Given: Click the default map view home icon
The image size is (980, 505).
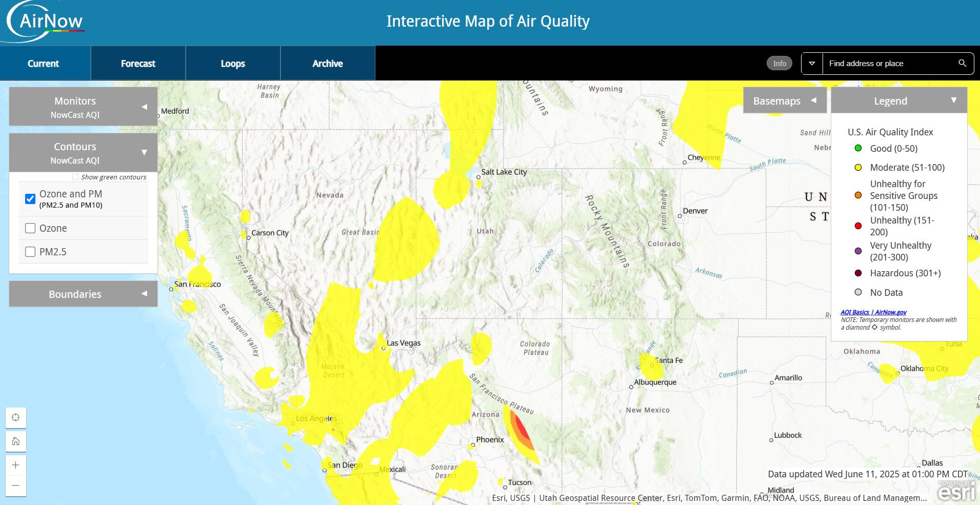Looking at the screenshot, I should pos(16,441).
